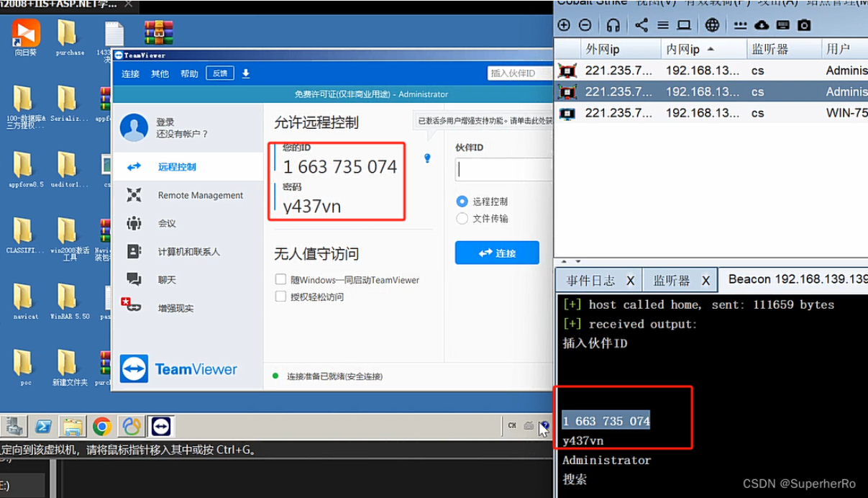Click the credentials dots icon in Cobalt Strike toolbar
The image size is (868, 498).
pos(741,25)
